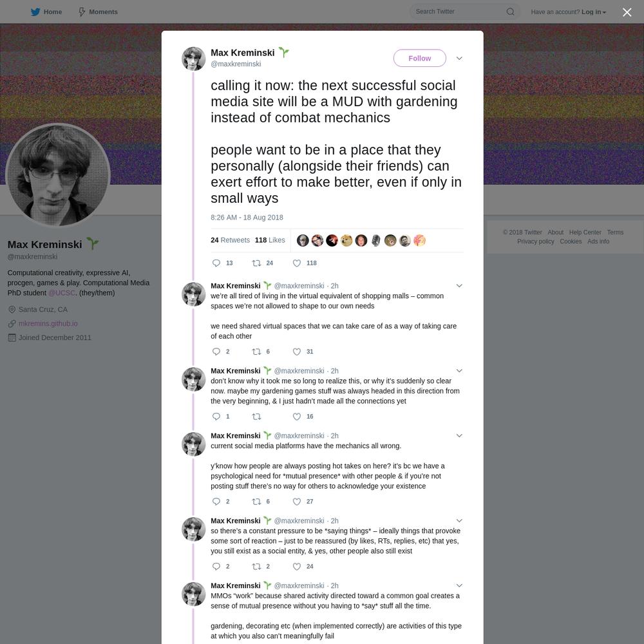Click the Search Twitter input field
Screen dimensions: 644x644
click(458, 12)
